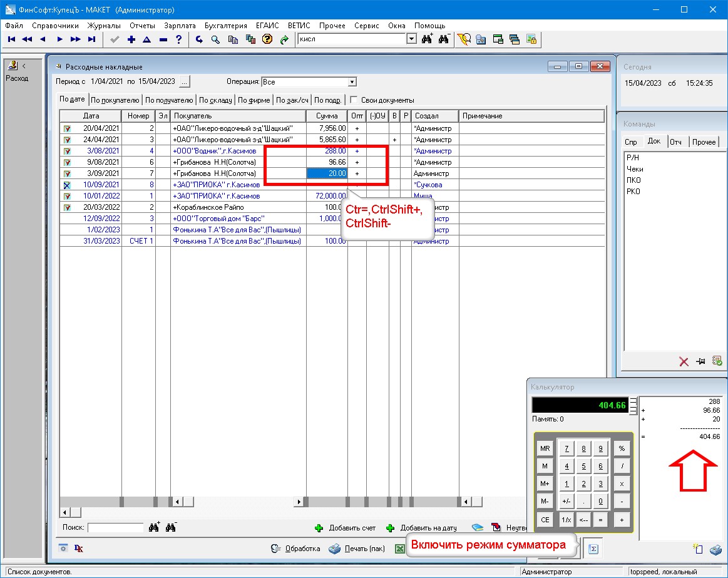Click the red X delete icon in Commands panel
The image size is (728, 578).
tap(684, 361)
